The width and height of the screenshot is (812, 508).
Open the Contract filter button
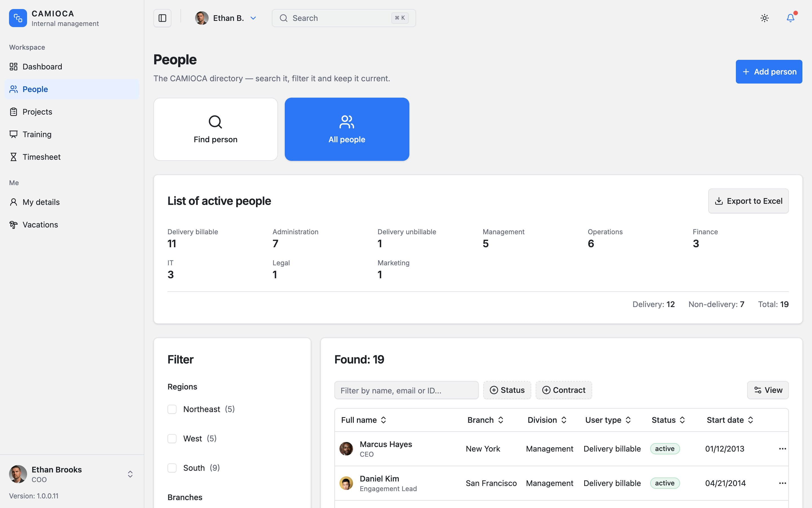[563, 390]
